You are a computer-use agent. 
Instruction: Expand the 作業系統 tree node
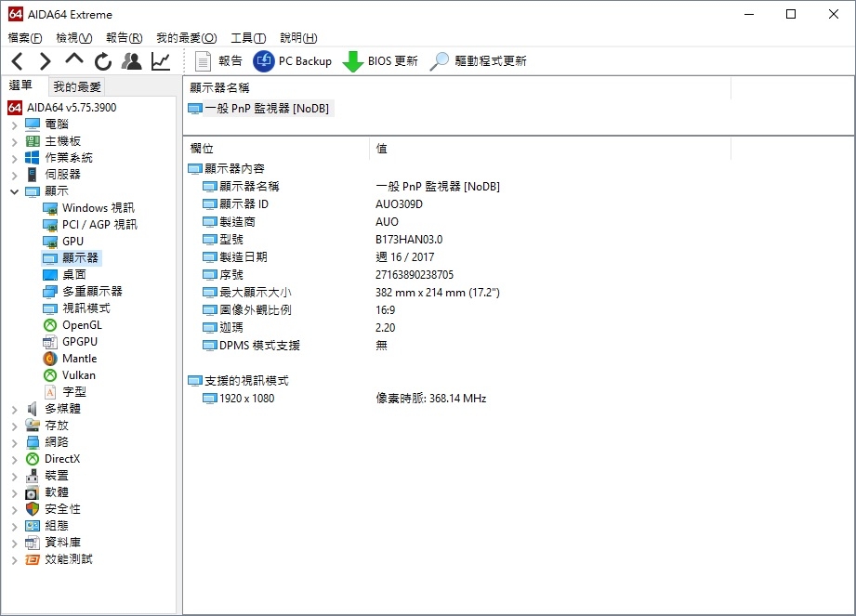tap(14, 158)
